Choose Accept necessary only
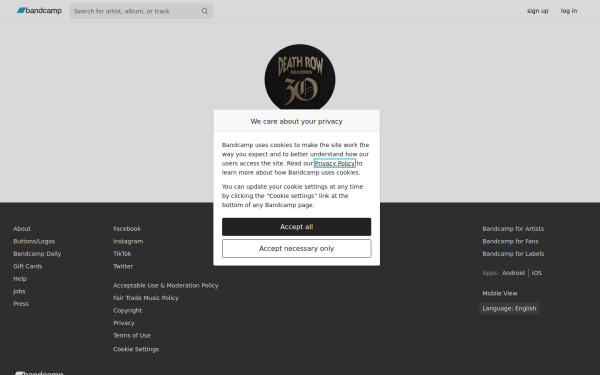 [297, 249]
